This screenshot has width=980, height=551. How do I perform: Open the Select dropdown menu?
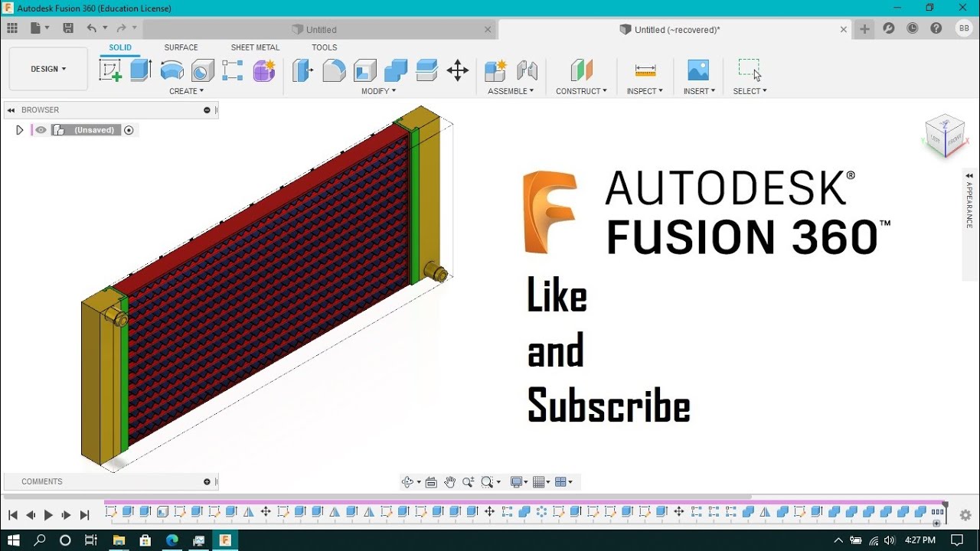pos(750,91)
